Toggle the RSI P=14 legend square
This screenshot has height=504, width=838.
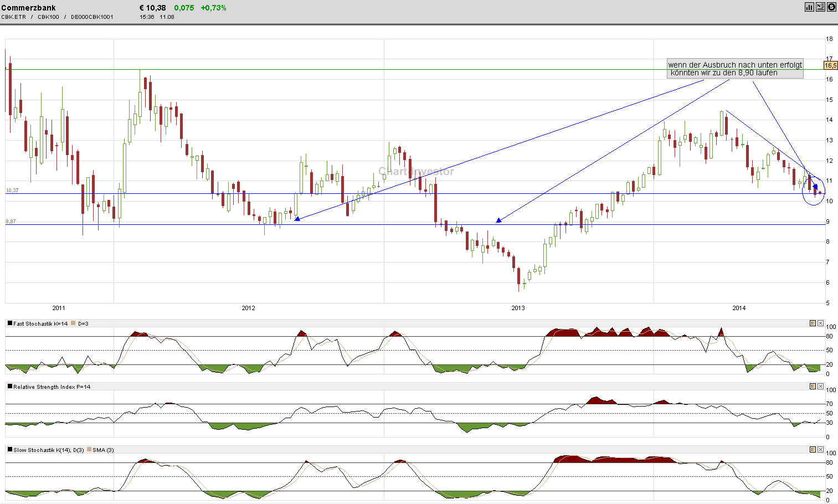click(9, 387)
